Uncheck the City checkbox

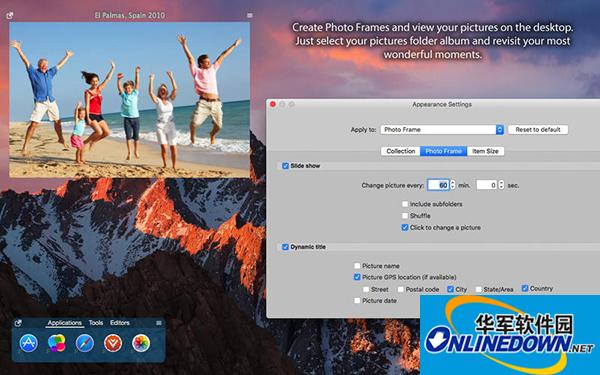[x=450, y=289]
